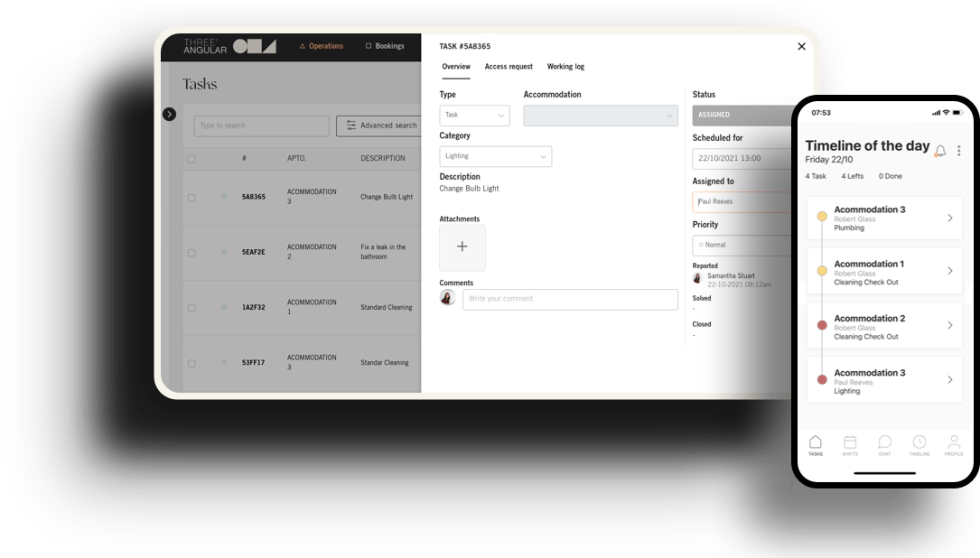Check the box for task 1A2F32
The width and height of the screenshot is (980, 558).
(x=191, y=308)
